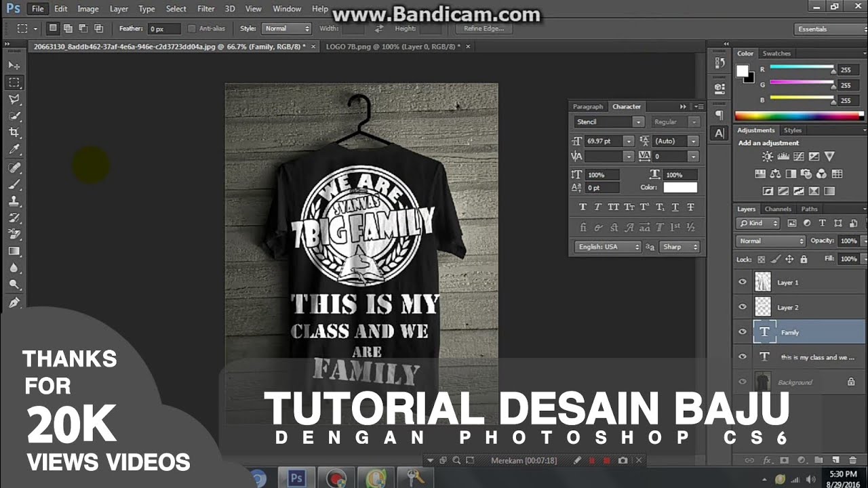
Task: Add a Brightness/Contrast adjustment
Action: [x=767, y=157]
